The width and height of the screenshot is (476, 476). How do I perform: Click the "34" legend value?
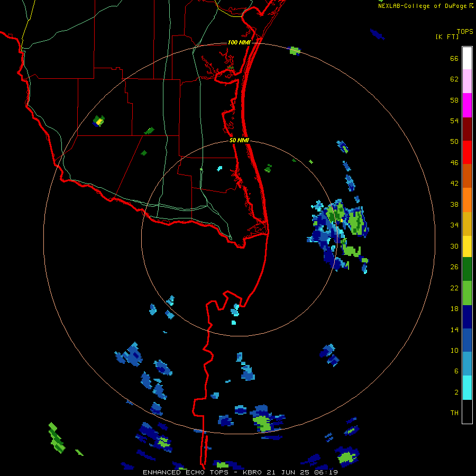tap(454, 225)
